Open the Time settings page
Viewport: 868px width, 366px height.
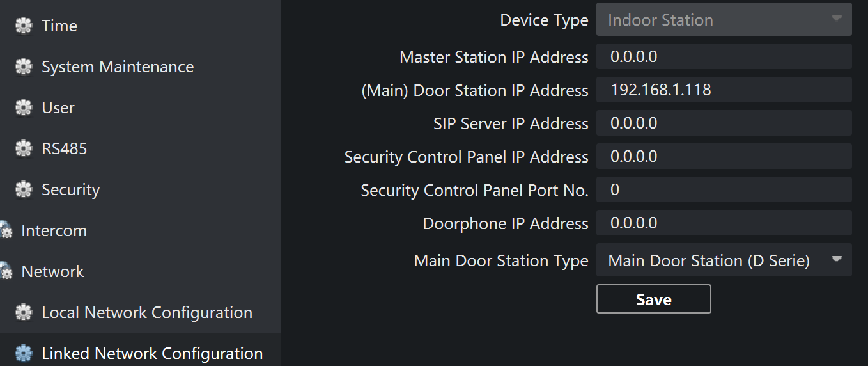(59, 26)
